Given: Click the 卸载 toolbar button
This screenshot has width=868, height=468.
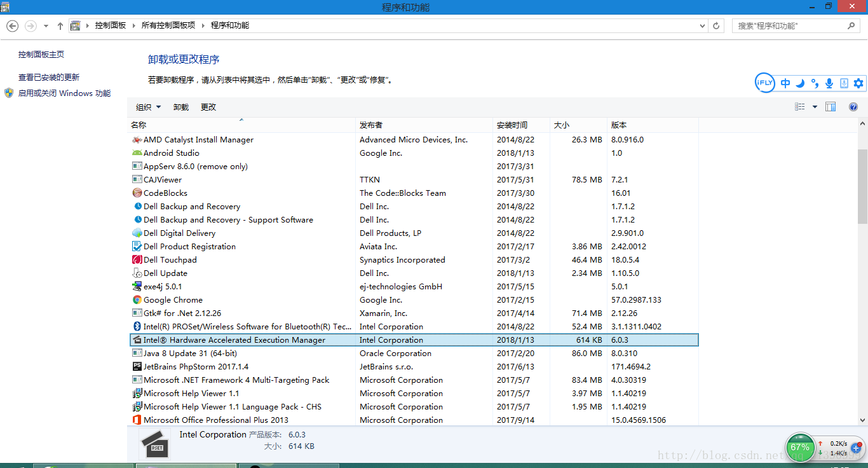Looking at the screenshot, I should (x=181, y=107).
